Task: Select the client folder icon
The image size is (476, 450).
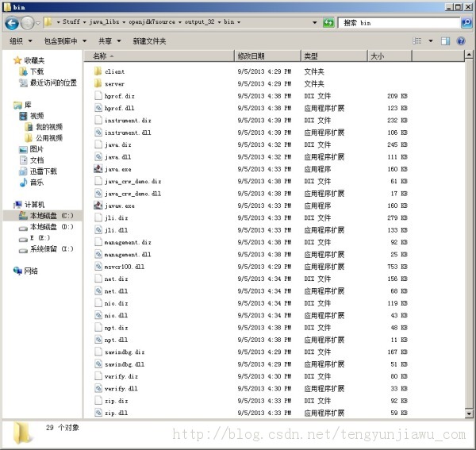Action: [x=98, y=71]
